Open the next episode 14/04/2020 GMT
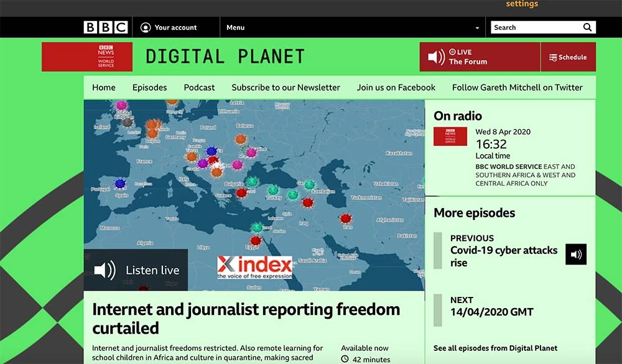The height and width of the screenshot is (364, 622). 491,312
